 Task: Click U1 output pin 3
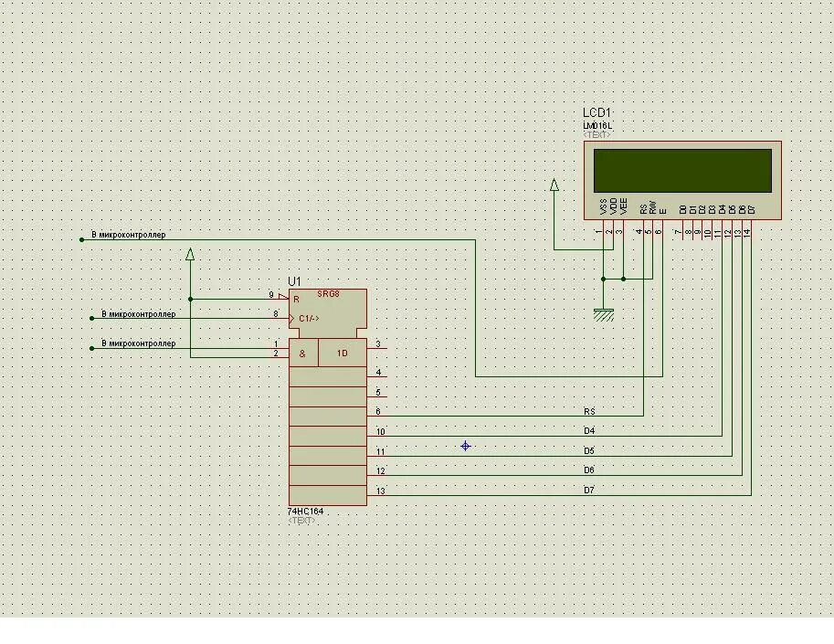(377, 346)
